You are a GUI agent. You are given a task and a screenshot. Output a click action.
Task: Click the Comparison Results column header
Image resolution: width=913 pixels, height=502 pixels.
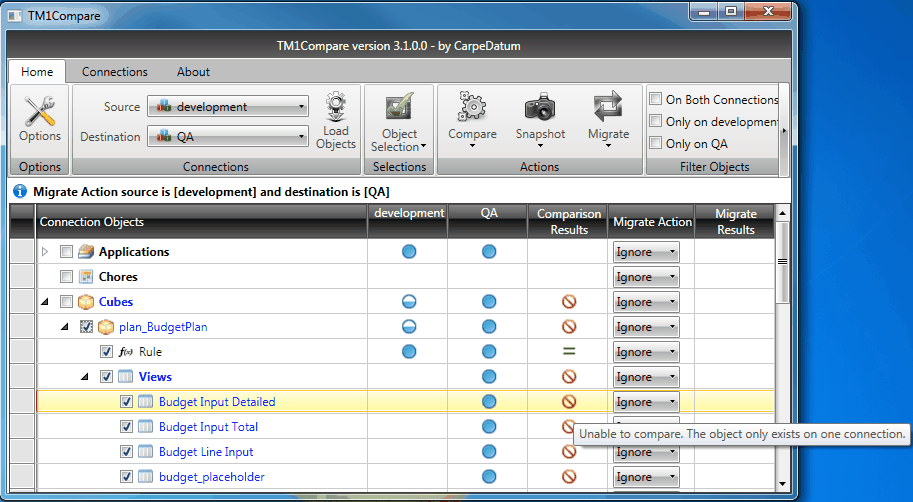568,222
